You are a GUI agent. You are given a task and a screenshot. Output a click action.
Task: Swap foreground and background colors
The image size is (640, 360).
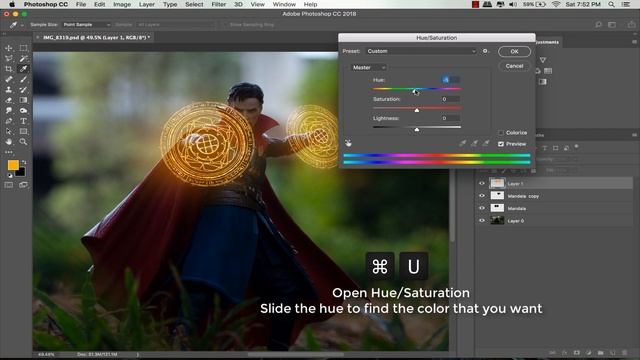point(24,162)
